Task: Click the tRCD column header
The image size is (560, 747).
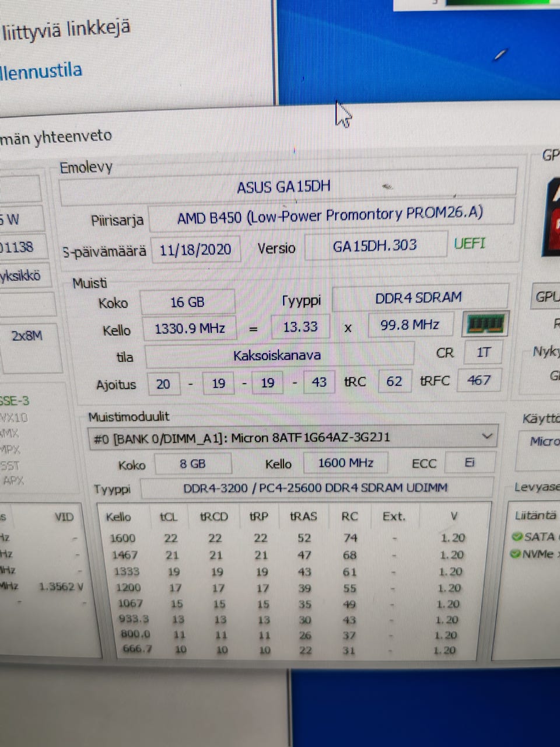Action: pyautogui.click(x=214, y=516)
